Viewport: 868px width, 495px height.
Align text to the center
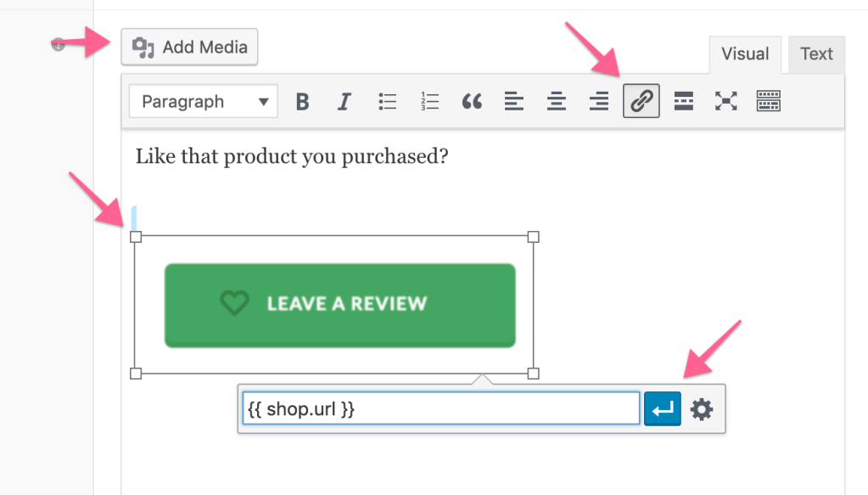pos(556,101)
